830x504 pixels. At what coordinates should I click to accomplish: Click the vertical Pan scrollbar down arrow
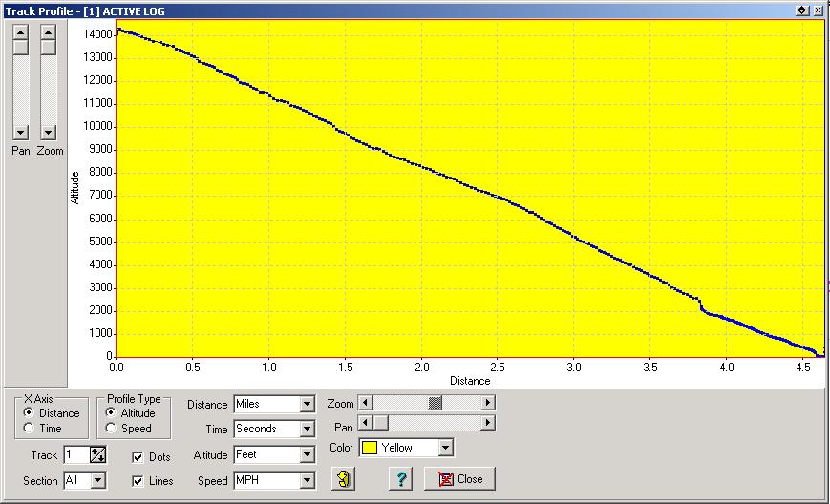pos(20,132)
